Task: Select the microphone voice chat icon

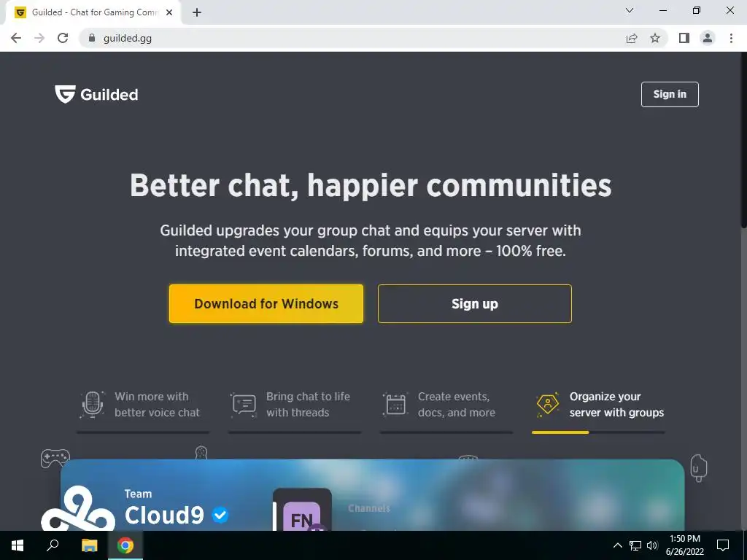Action: coord(93,404)
